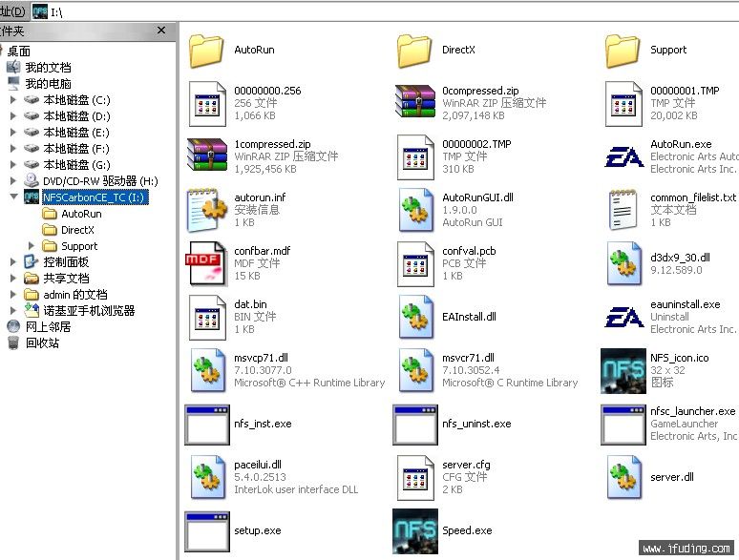Expand the 本地磁盘 (D:) tree node
Image resolution: width=739 pixels, height=560 pixels.
[13, 115]
